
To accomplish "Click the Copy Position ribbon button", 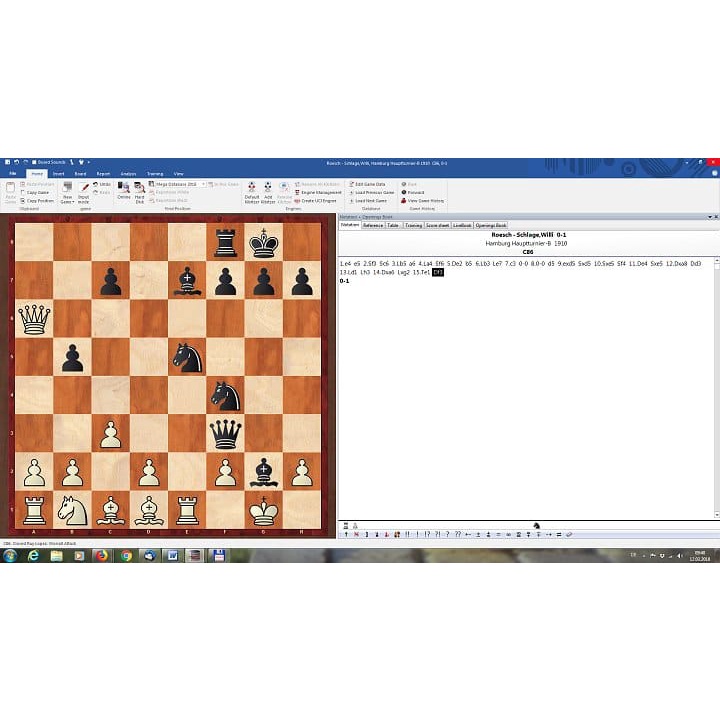I will point(37,201).
